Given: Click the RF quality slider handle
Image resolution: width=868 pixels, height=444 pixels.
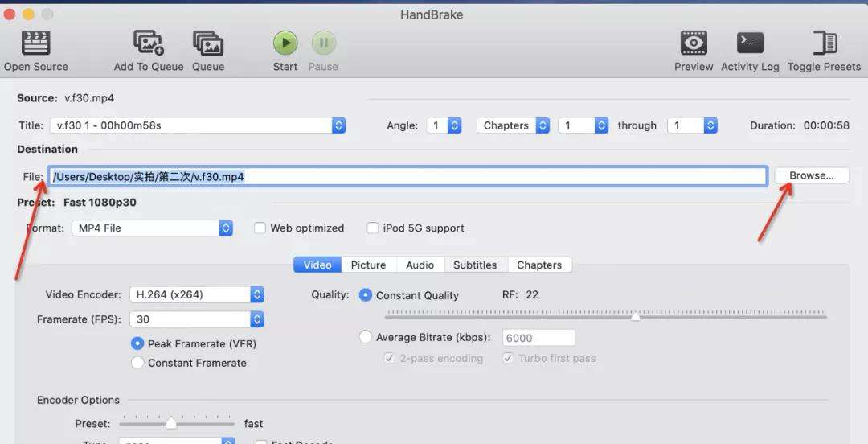Looking at the screenshot, I should click(636, 316).
